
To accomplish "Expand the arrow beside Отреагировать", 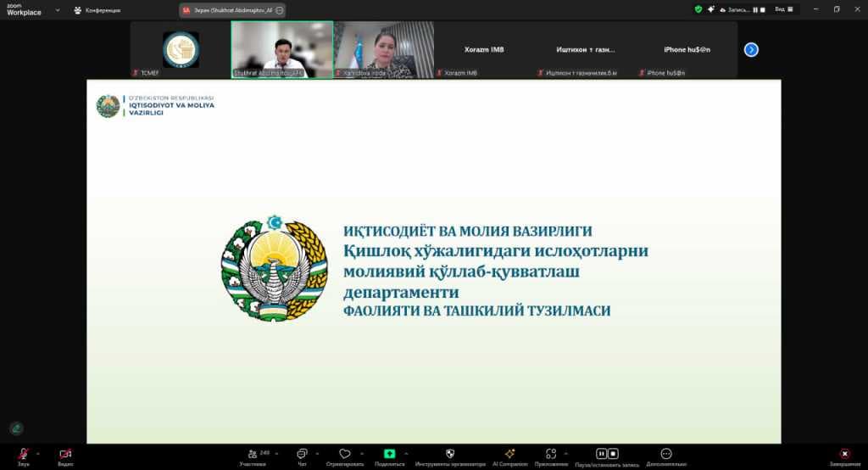I will coord(362,453).
